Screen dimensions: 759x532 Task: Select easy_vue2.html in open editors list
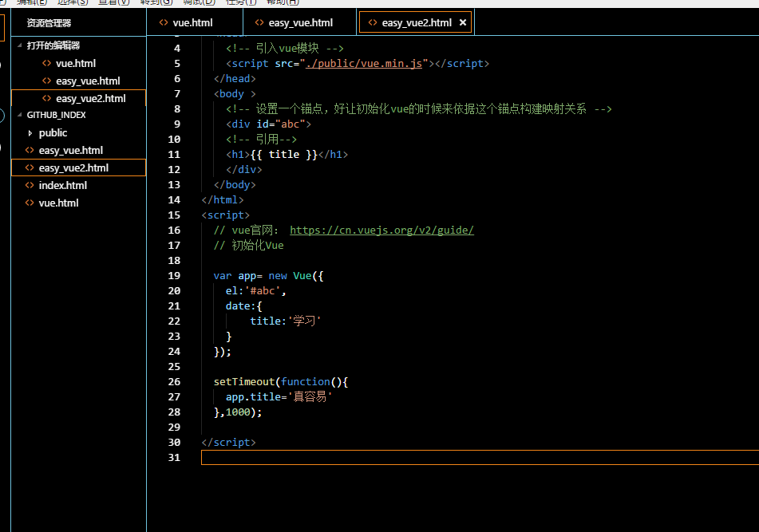click(78, 98)
